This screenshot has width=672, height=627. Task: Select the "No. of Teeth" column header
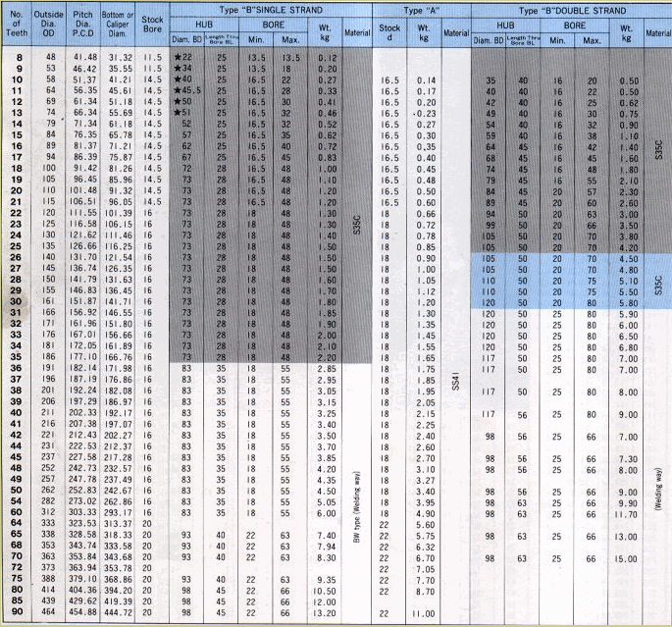[22, 31]
